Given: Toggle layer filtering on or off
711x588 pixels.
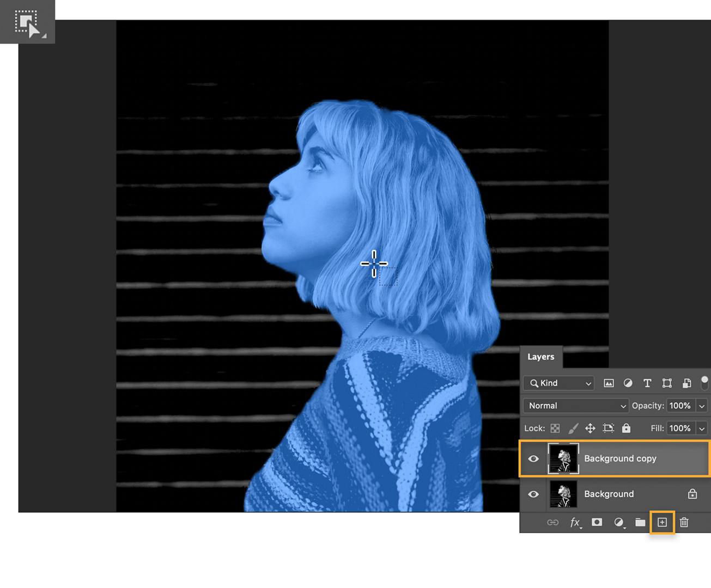Looking at the screenshot, I should point(704,383).
